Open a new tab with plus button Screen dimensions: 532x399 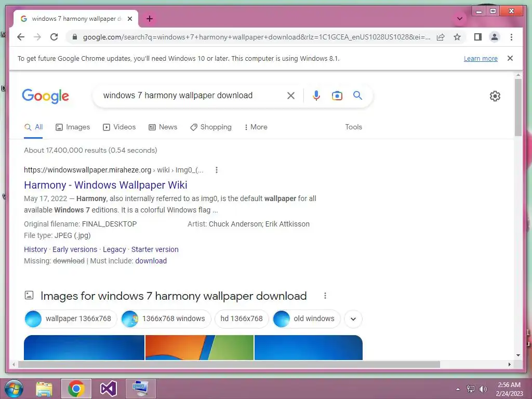150,19
